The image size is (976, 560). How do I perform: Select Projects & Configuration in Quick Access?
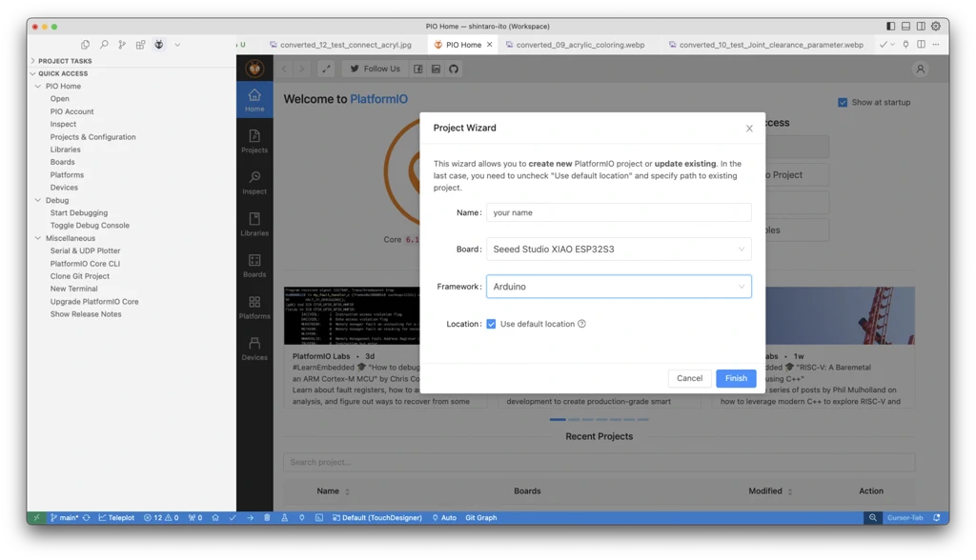pos(92,137)
